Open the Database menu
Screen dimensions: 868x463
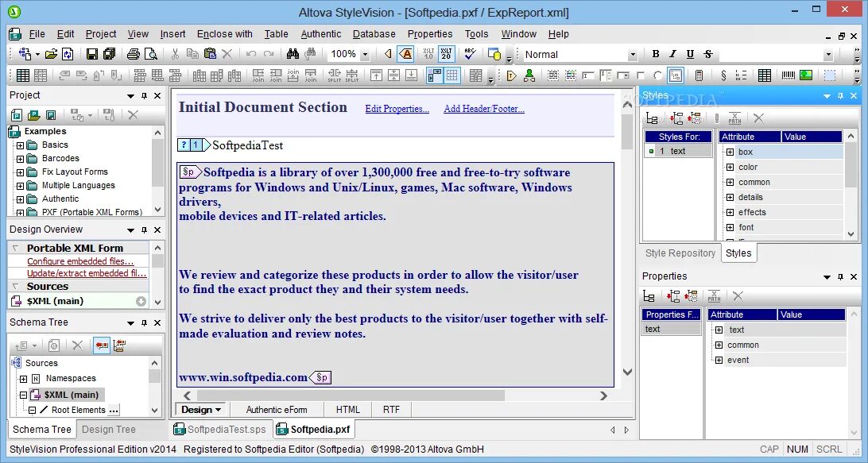[x=374, y=34]
